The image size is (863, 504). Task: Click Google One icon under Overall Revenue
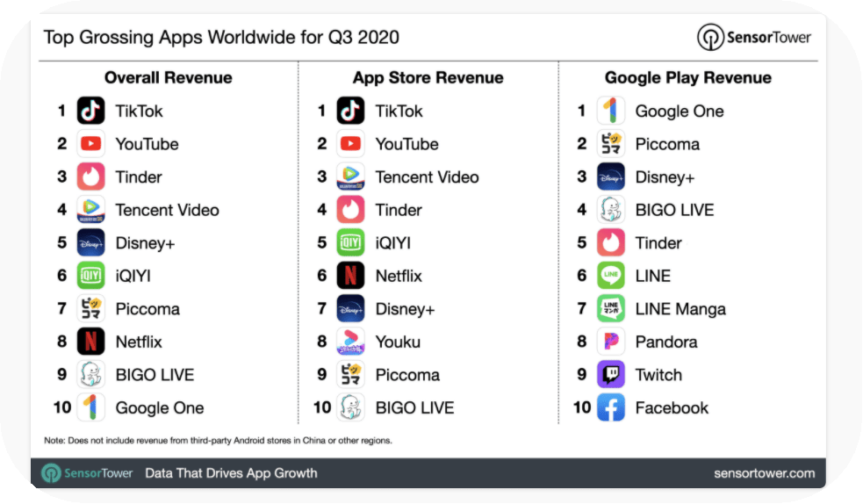tap(90, 407)
